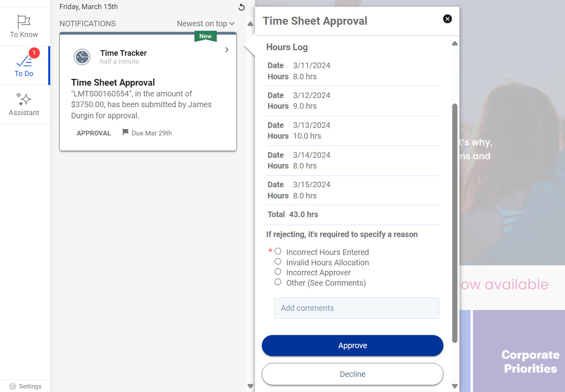Viewport: 565px width, 392px height.
Task: Open the Assistant sparkle icon
Action: [24, 99]
